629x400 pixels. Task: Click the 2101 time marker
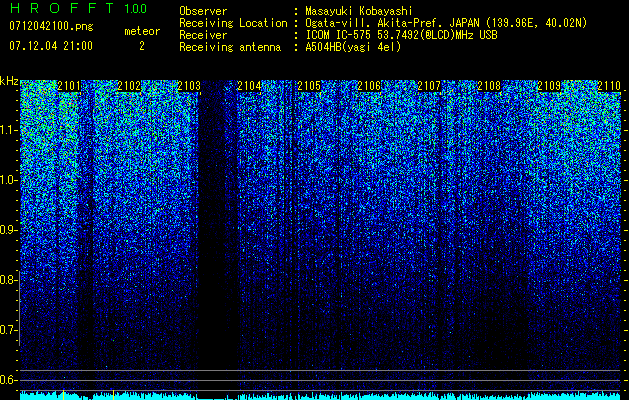pyautogui.click(x=69, y=86)
